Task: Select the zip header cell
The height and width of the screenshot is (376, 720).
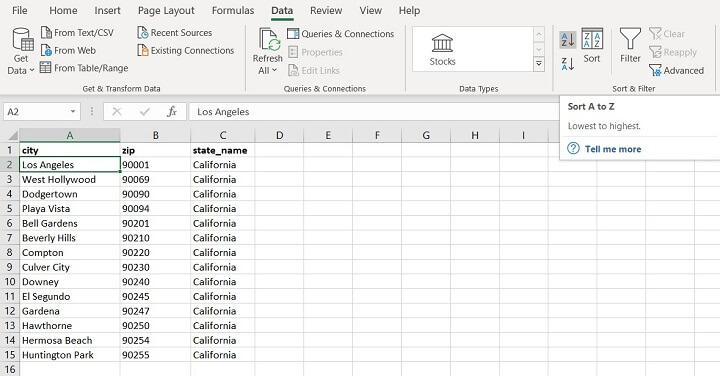Action: point(156,150)
